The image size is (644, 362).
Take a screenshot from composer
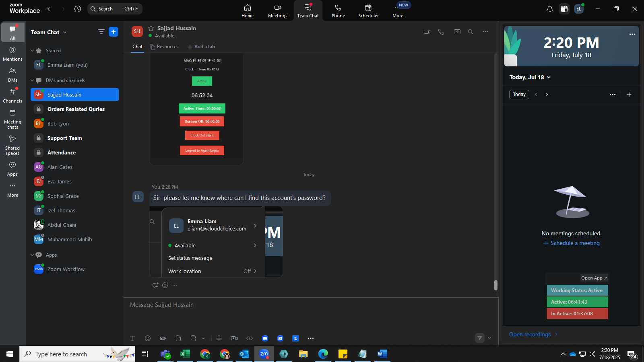coord(194,338)
